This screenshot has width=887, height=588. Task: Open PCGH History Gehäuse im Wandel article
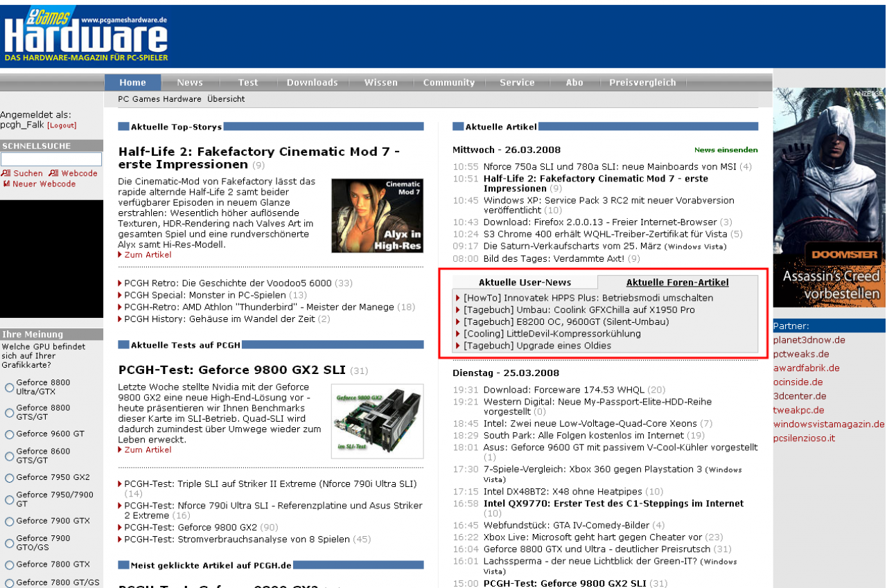coord(220,319)
